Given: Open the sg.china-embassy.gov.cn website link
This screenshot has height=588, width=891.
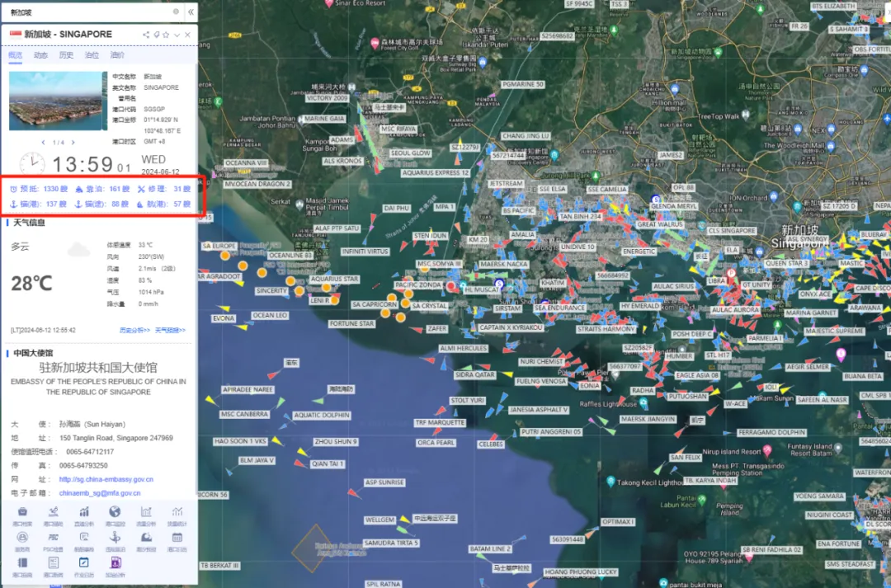Looking at the screenshot, I should (x=106, y=479).
